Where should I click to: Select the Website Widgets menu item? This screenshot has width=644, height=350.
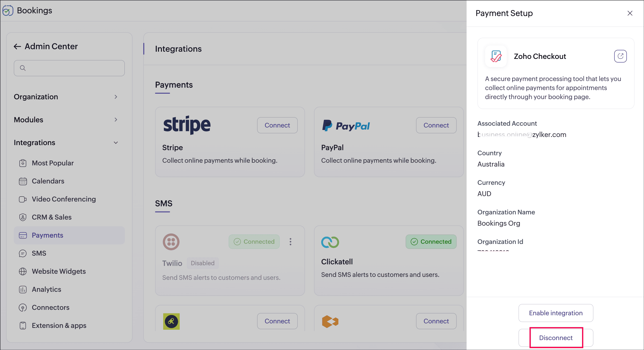58,271
